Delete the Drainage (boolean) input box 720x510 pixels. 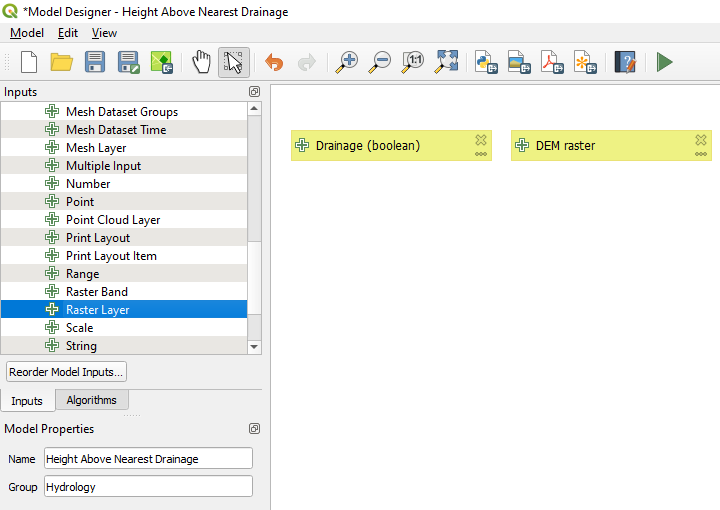coord(481,140)
